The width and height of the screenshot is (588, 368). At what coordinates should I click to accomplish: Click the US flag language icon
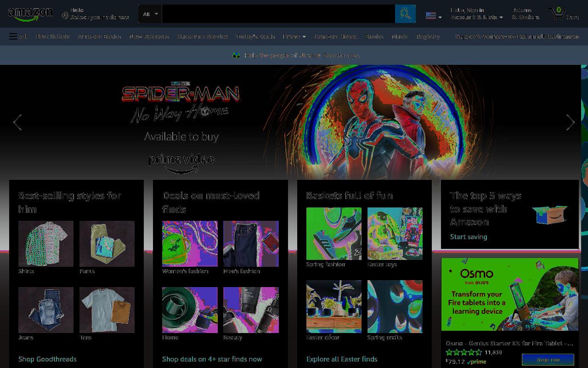430,16
